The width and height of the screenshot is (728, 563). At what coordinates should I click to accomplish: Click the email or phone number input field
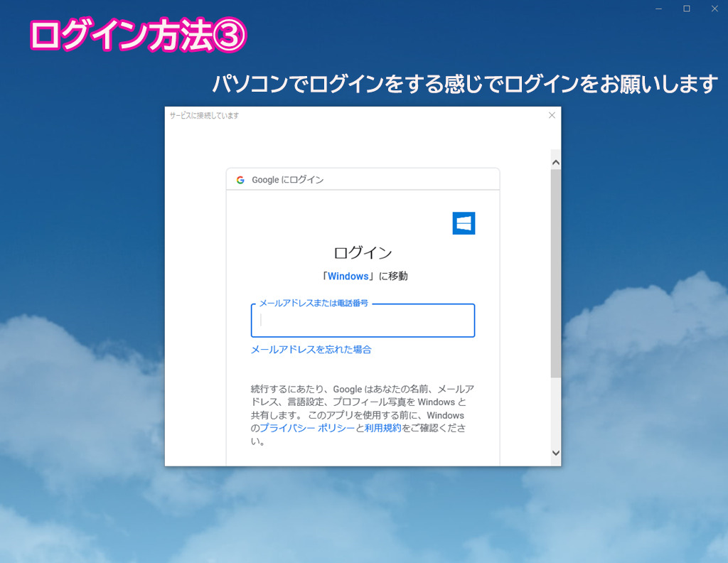363,321
